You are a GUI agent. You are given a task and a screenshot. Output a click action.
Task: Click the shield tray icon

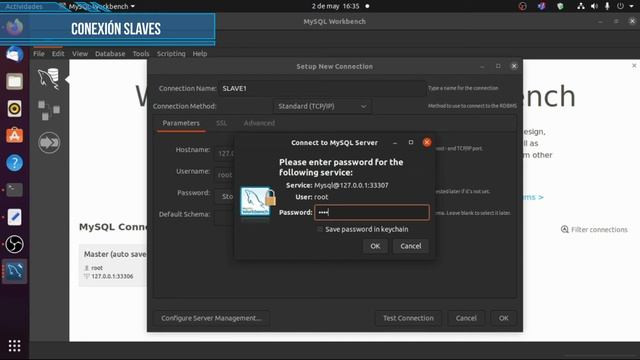click(x=560, y=6)
